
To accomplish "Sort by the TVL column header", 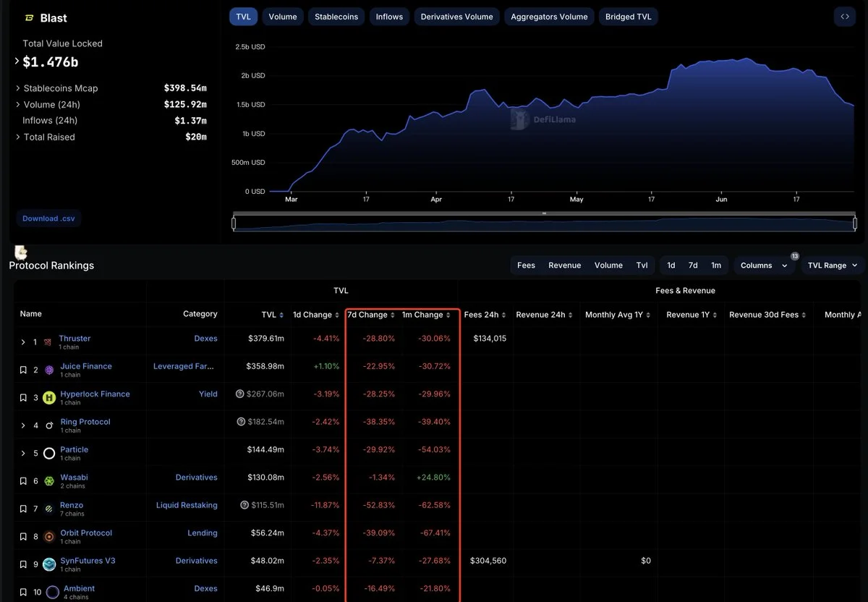I will [x=273, y=315].
